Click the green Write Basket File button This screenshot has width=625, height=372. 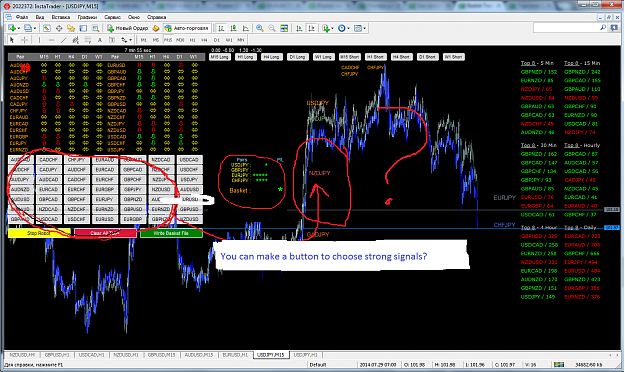coord(171,233)
